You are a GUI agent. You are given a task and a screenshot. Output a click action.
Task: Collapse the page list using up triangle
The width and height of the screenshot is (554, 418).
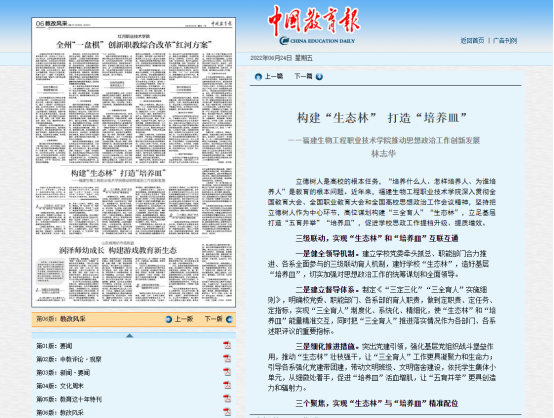pyautogui.click(x=130, y=336)
